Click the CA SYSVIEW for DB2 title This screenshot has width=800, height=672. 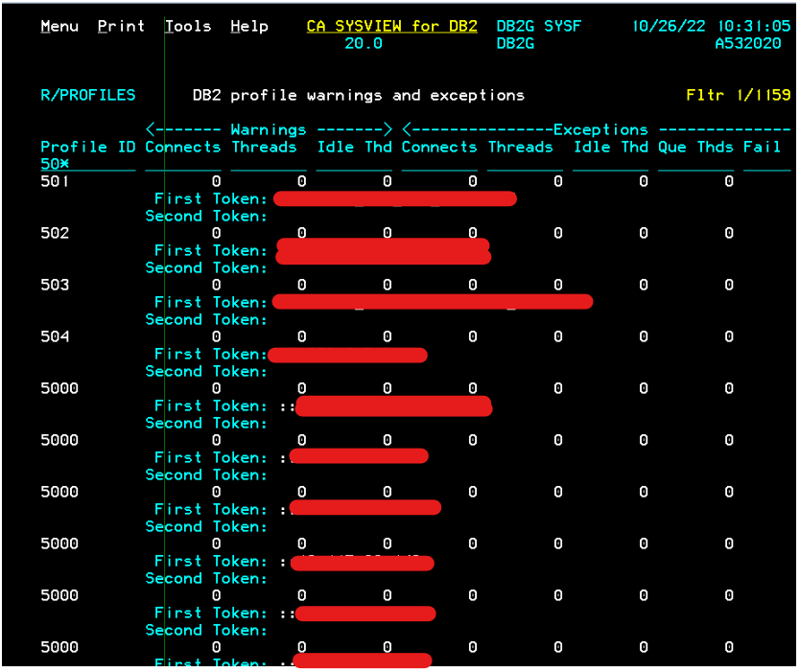(391, 26)
